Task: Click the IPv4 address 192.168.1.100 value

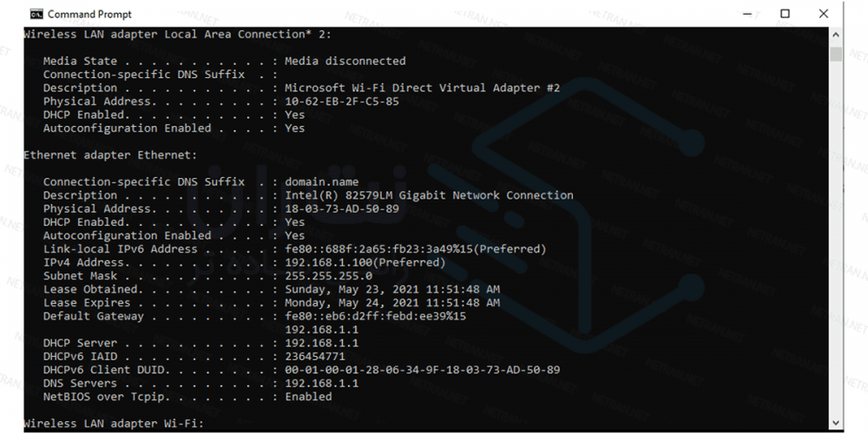Action: pos(325,262)
